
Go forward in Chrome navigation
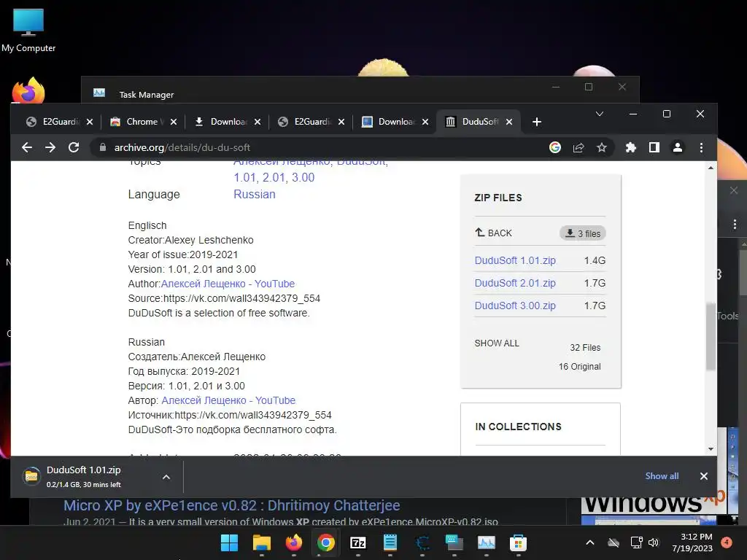[x=50, y=147]
